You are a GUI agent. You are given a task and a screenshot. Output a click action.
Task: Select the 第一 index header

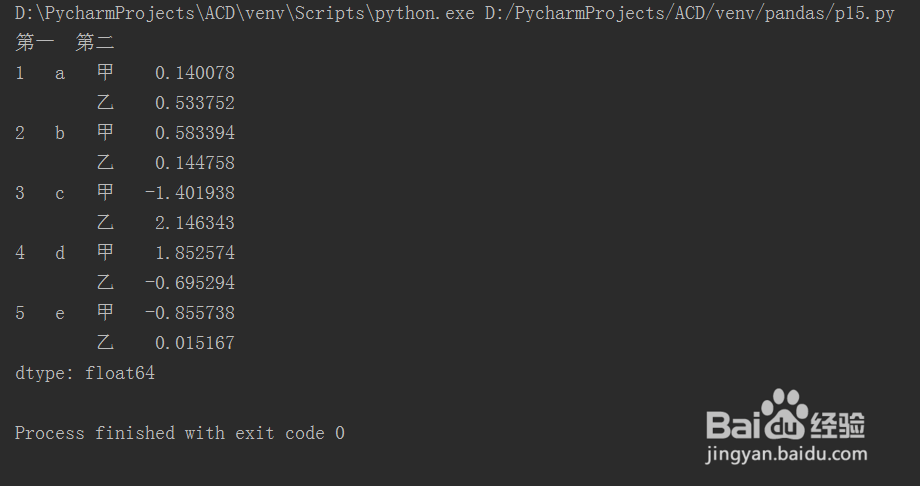coord(35,42)
